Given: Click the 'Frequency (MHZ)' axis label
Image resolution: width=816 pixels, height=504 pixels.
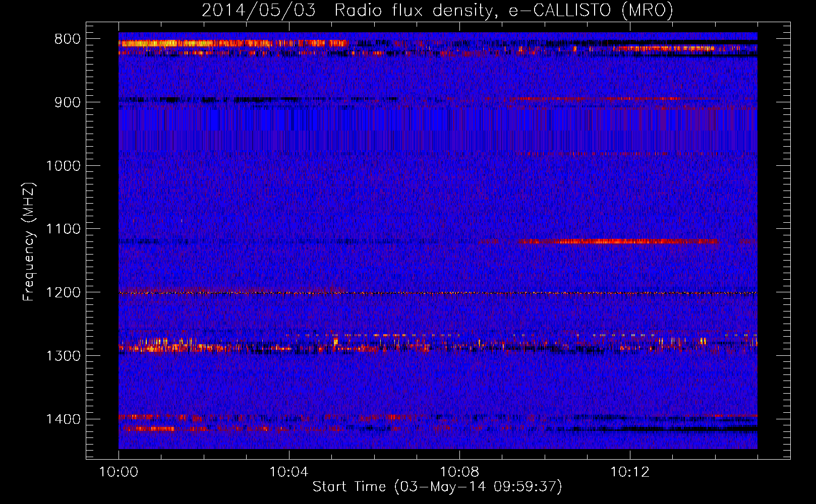Looking at the screenshot, I should click(29, 242).
